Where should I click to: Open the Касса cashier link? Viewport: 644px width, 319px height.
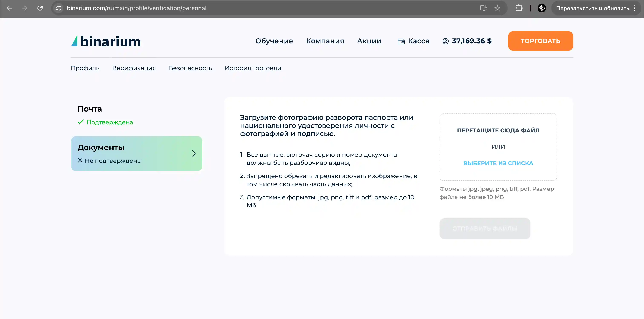pyautogui.click(x=418, y=41)
